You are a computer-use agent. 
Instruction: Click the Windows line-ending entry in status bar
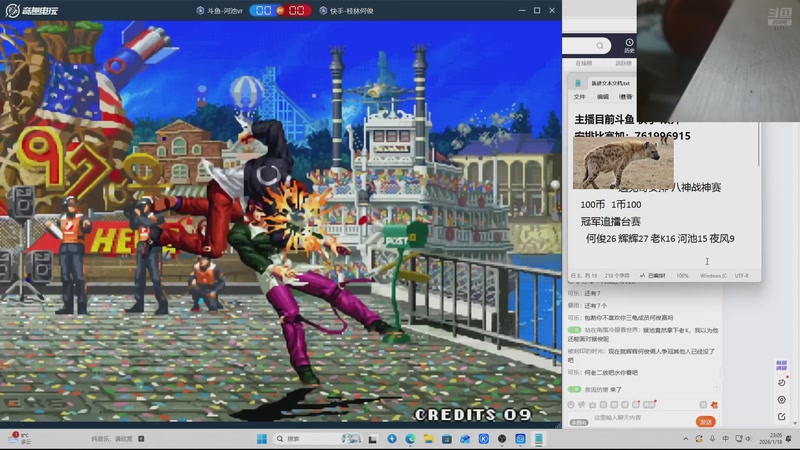point(713,276)
